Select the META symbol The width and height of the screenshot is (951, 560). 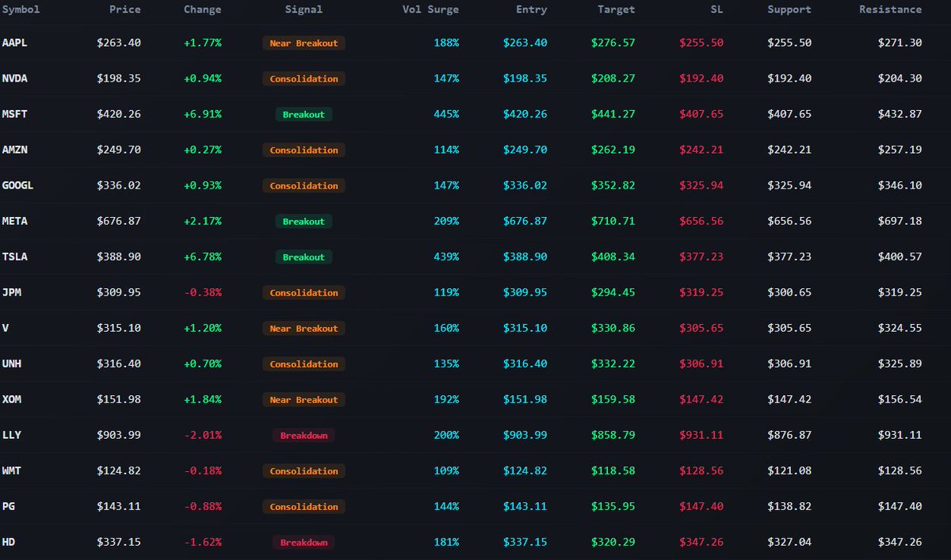[x=15, y=221]
